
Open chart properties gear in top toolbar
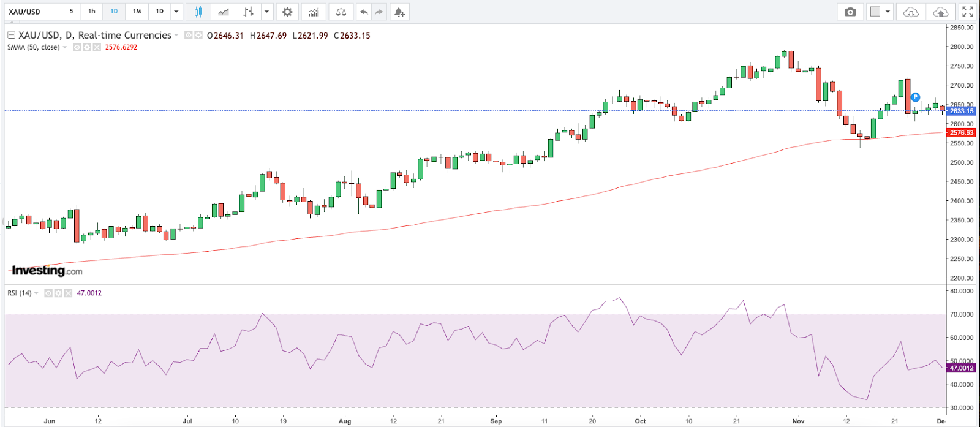tap(287, 12)
